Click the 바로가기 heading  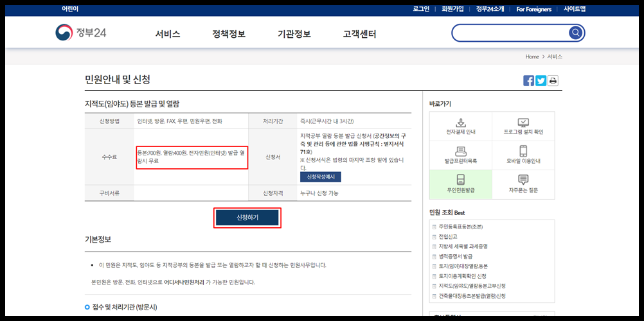440,104
